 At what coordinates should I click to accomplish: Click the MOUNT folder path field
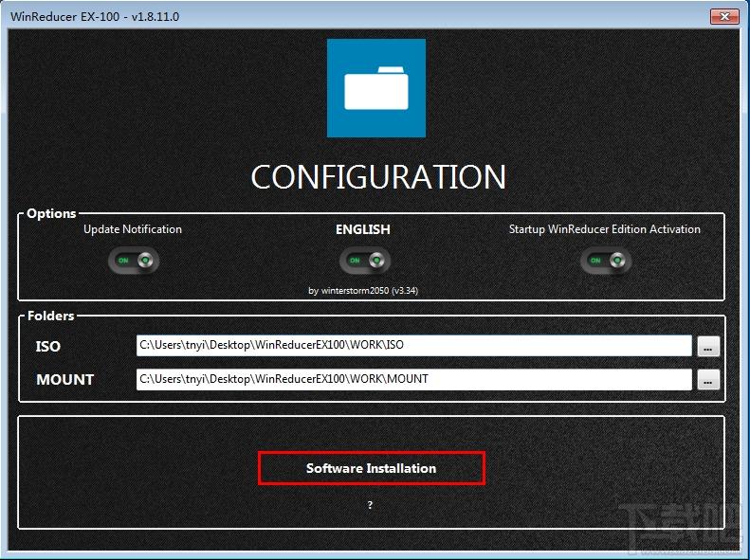[413, 379]
